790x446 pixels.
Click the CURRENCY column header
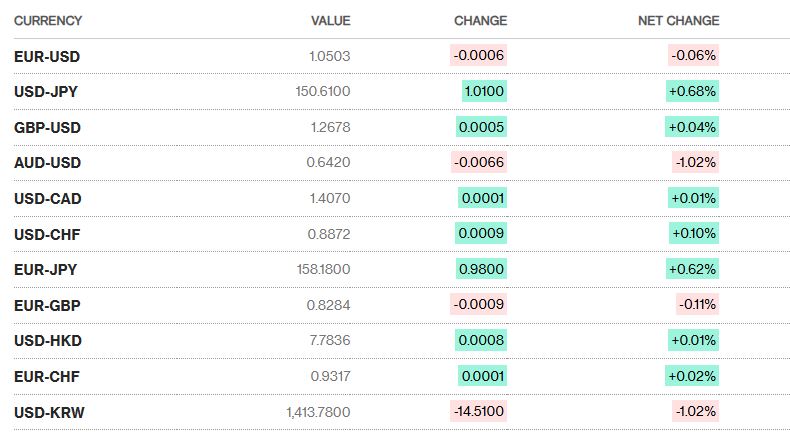(x=48, y=21)
